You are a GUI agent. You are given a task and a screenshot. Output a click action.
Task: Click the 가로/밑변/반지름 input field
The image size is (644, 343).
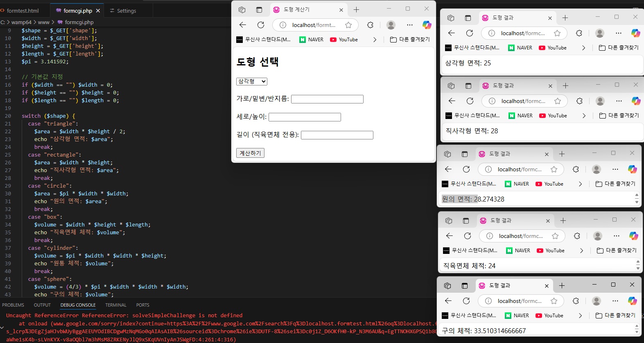(327, 99)
